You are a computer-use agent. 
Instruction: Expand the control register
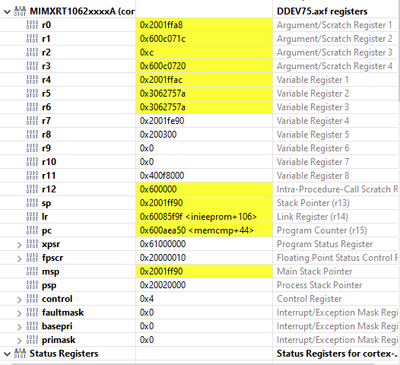19,299
